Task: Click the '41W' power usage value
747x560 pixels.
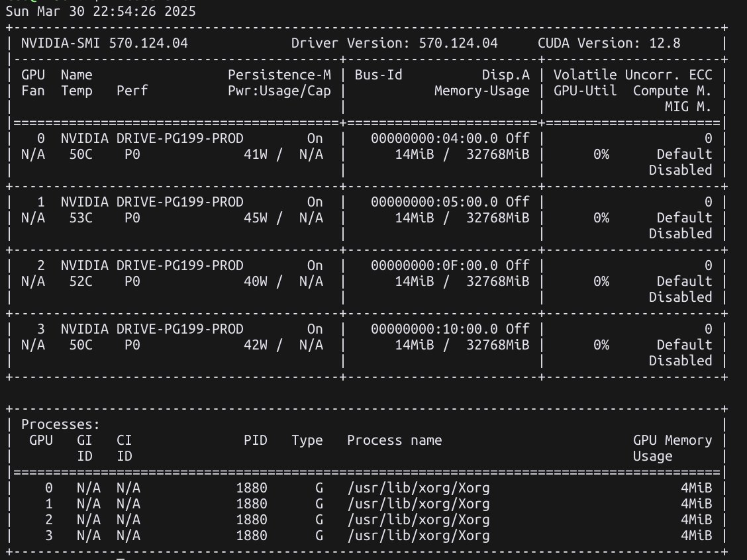Action: (256, 154)
